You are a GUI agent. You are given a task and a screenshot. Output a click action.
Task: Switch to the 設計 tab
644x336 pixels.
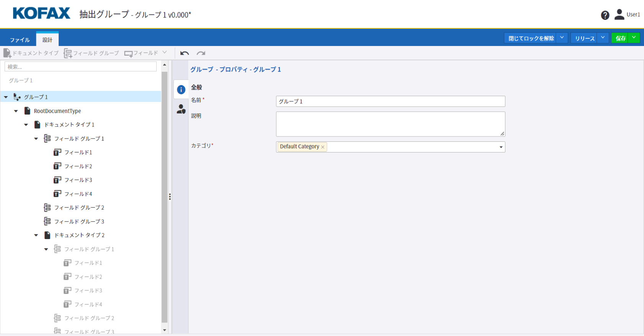[47, 40]
